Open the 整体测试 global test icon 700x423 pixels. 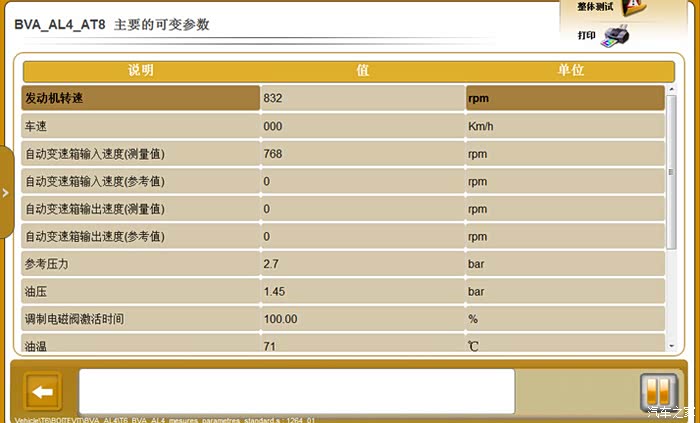(633, 8)
